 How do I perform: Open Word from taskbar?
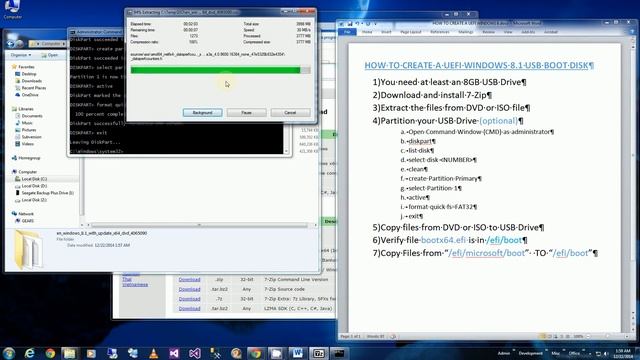click(298, 353)
